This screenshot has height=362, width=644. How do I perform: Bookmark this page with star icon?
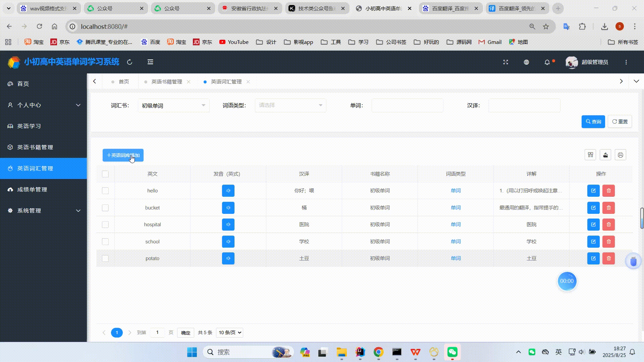(x=546, y=26)
